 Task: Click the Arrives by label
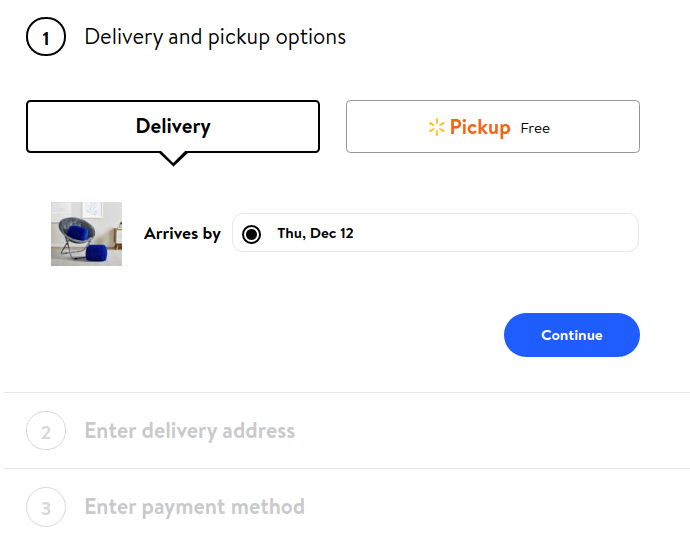[x=182, y=234]
